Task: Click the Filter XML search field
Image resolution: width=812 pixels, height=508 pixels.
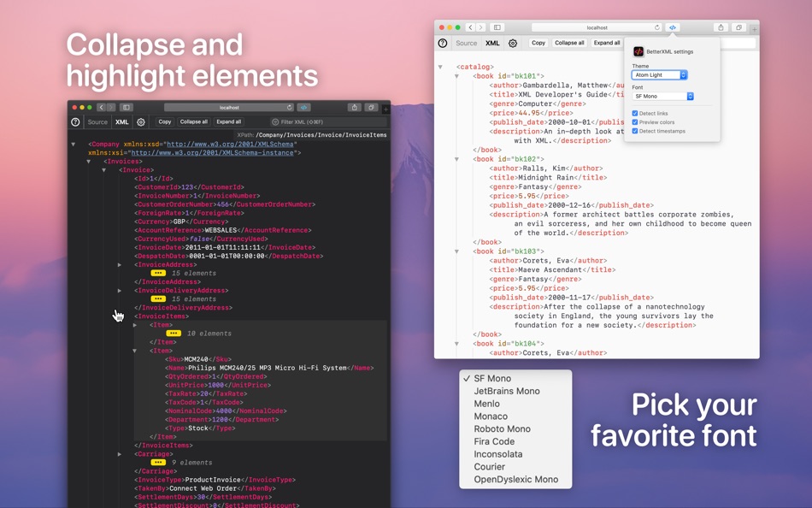Action: (x=327, y=121)
